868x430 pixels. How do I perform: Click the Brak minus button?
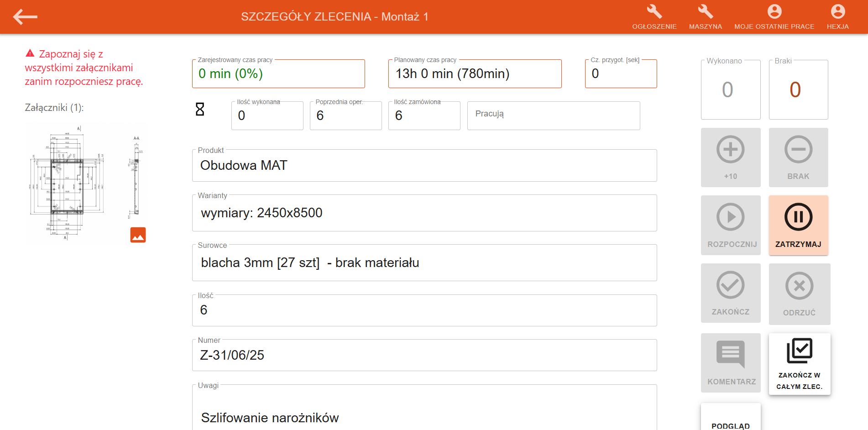[798, 157]
